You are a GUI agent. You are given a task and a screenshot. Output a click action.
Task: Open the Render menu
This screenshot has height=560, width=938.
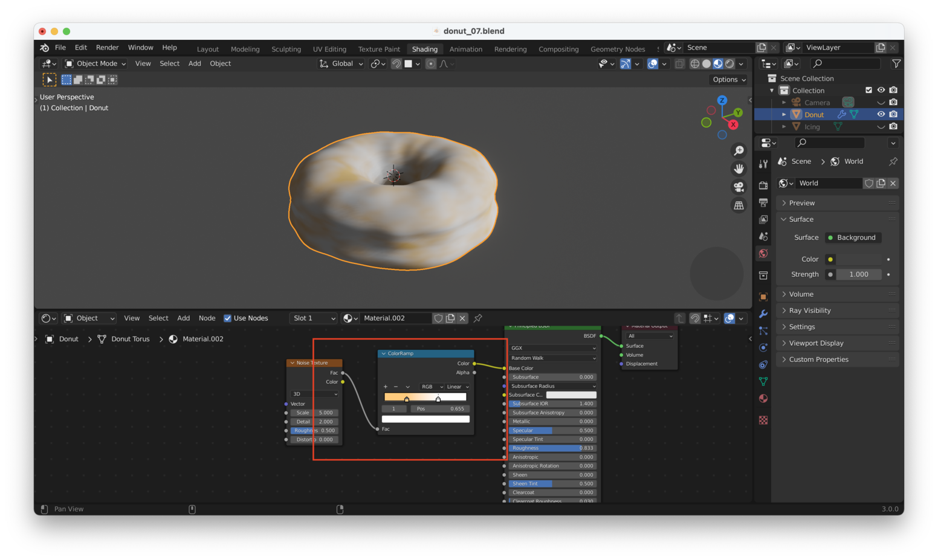(x=107, y=48)
